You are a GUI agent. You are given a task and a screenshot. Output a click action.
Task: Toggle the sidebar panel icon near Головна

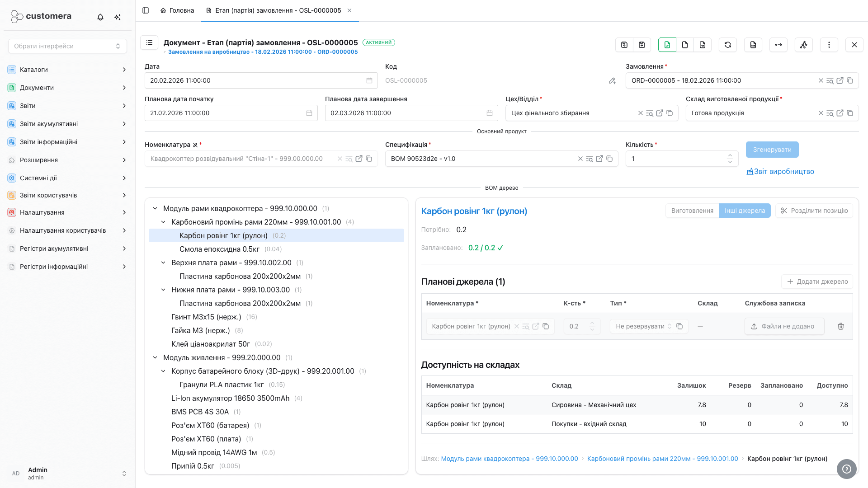[x=146, y=10]
